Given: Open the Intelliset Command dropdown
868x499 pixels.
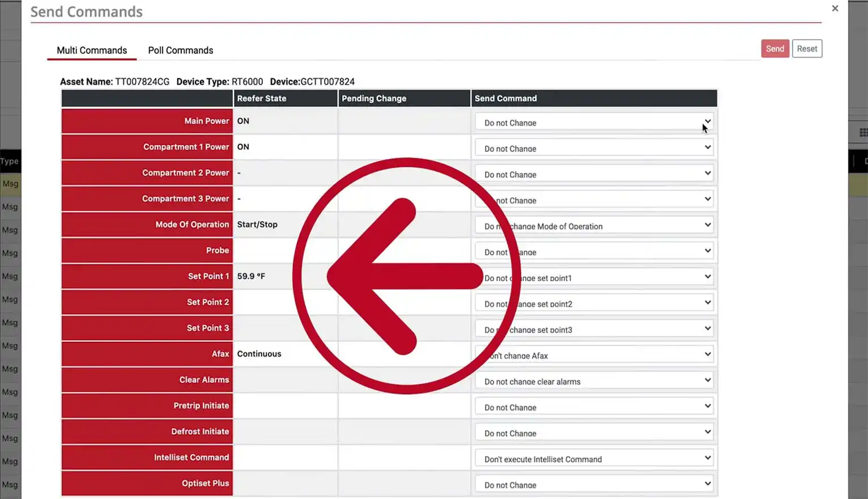Looking at the screenshot, I should click(594, 459).
